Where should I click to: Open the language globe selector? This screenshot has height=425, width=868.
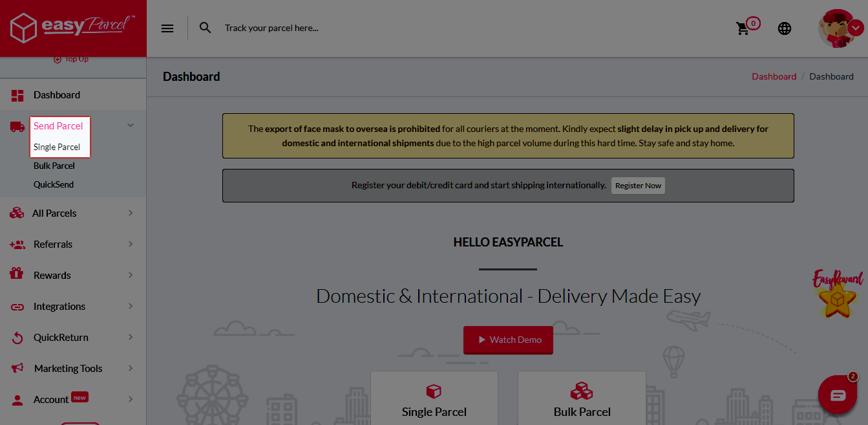785,28
